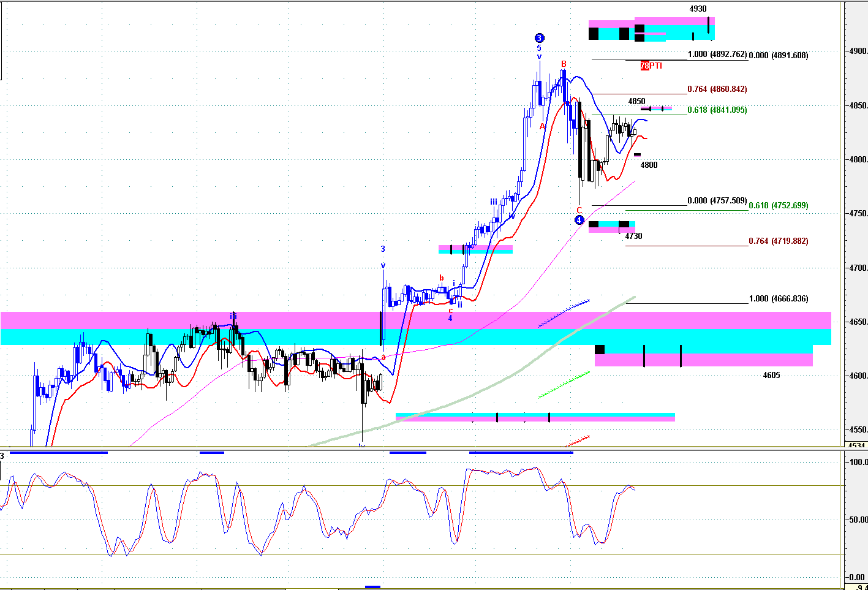The height and width of the screenshot is (590, 868).
Task: Select the blue 'iv' subwave label
Action: pyautogui.click(x=511, y=216)
